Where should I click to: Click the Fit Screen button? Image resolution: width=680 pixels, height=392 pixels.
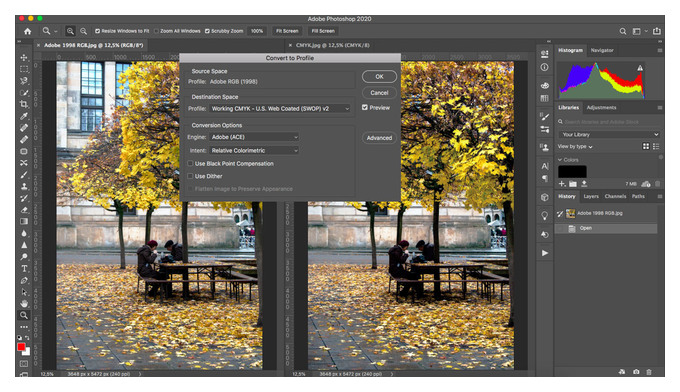pos(287,31)
